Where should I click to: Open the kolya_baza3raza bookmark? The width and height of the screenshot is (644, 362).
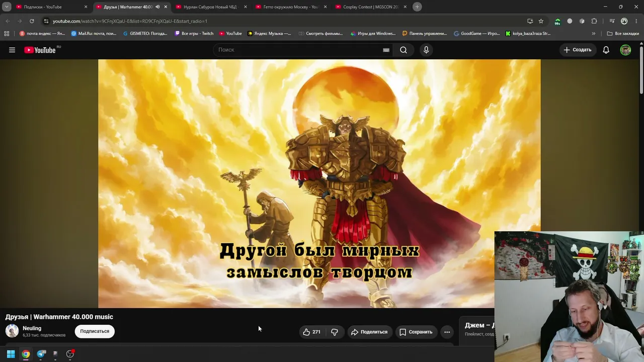(528, 34)
